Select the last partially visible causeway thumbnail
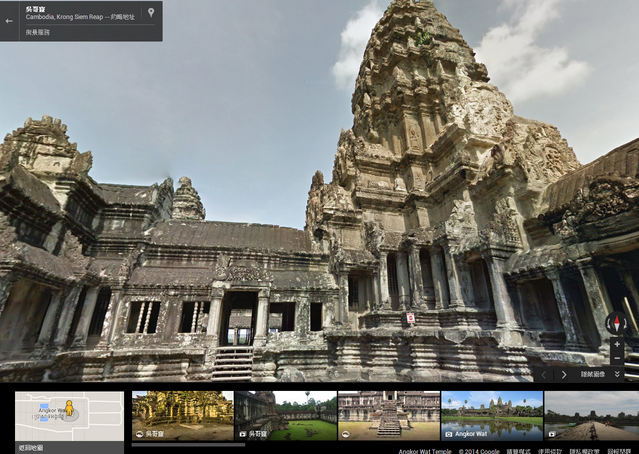 [592, 415]
